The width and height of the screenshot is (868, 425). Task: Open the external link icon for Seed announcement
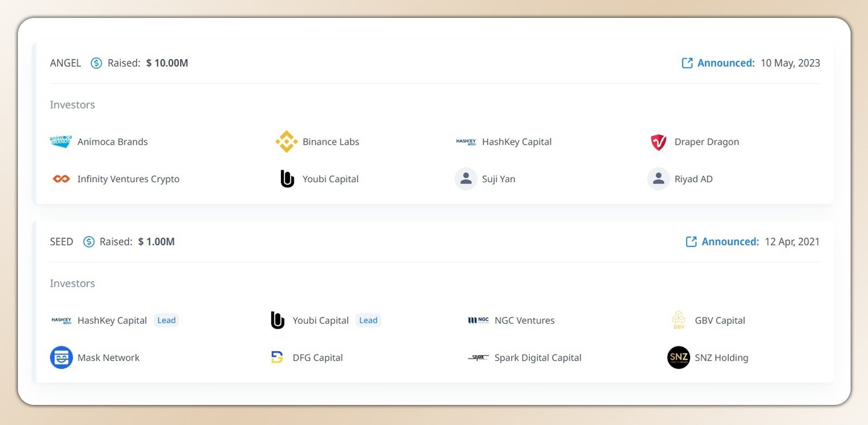[691, 242]
